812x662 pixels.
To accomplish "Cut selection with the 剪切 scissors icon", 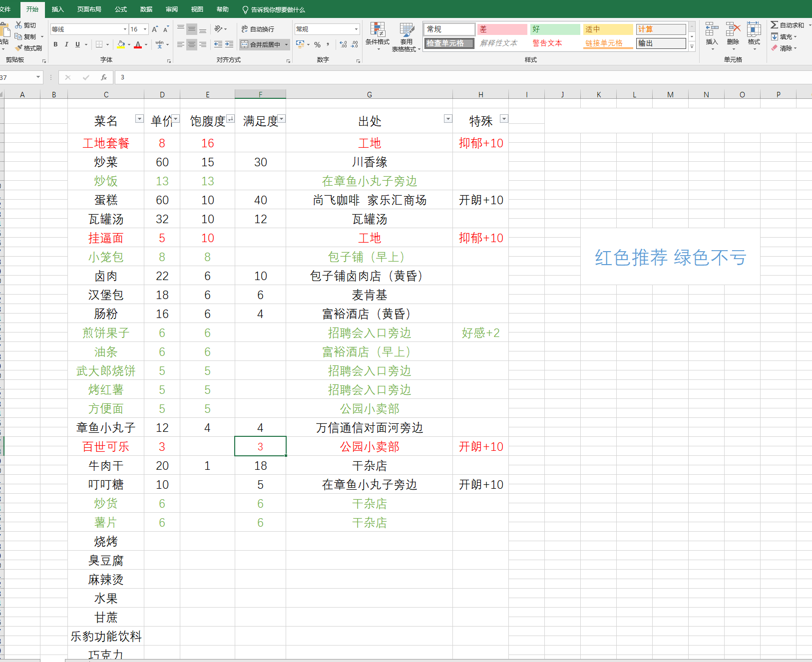I will [x=25, y=25].
